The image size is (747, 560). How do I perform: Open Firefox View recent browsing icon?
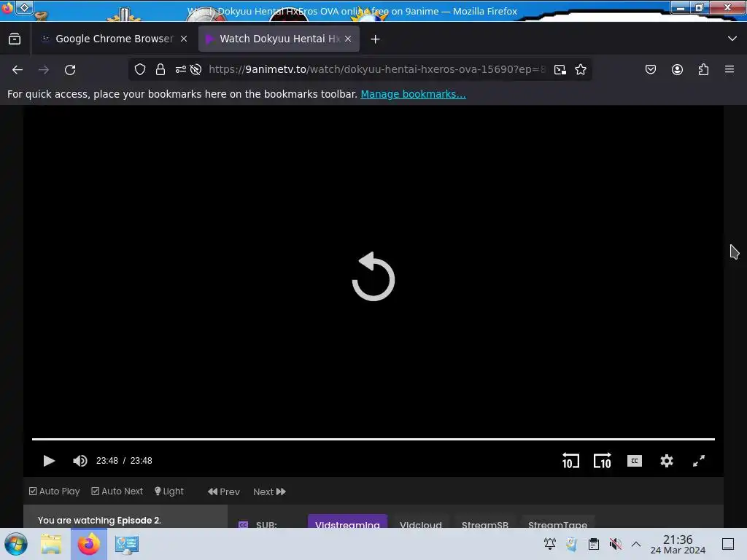point(15,39)
